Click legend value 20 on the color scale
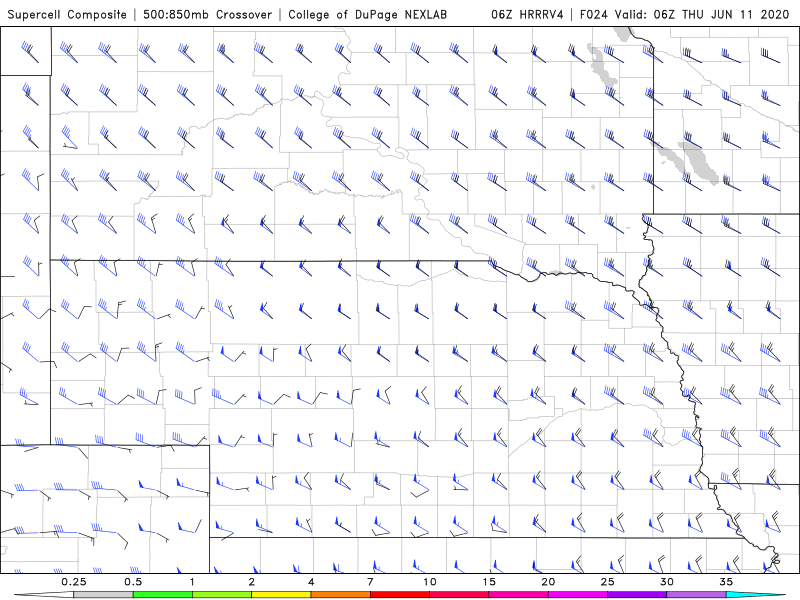This screenshot has height=600, width=800. point(548,582)
